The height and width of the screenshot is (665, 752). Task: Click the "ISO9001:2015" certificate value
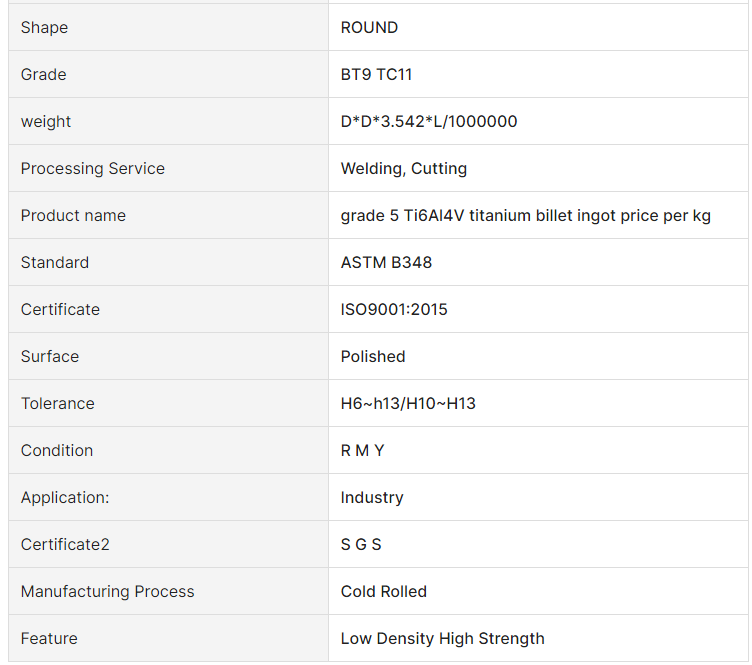pyautogui.click(x=394, y=310)
